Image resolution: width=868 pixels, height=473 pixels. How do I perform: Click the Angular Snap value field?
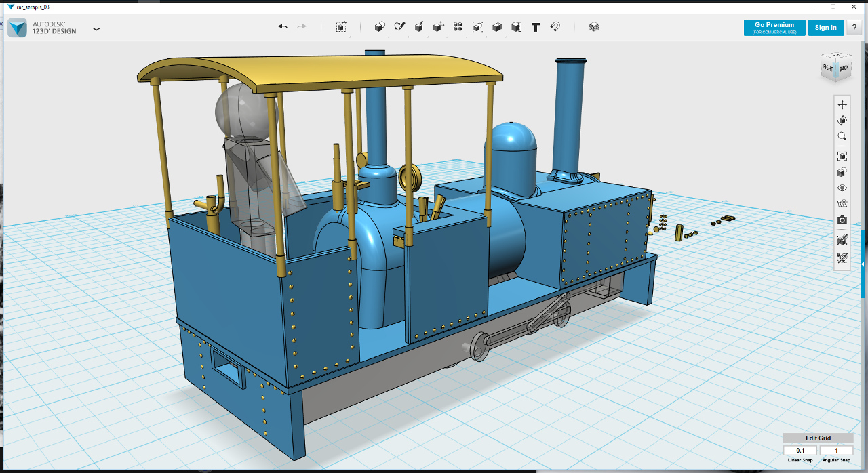836,451
